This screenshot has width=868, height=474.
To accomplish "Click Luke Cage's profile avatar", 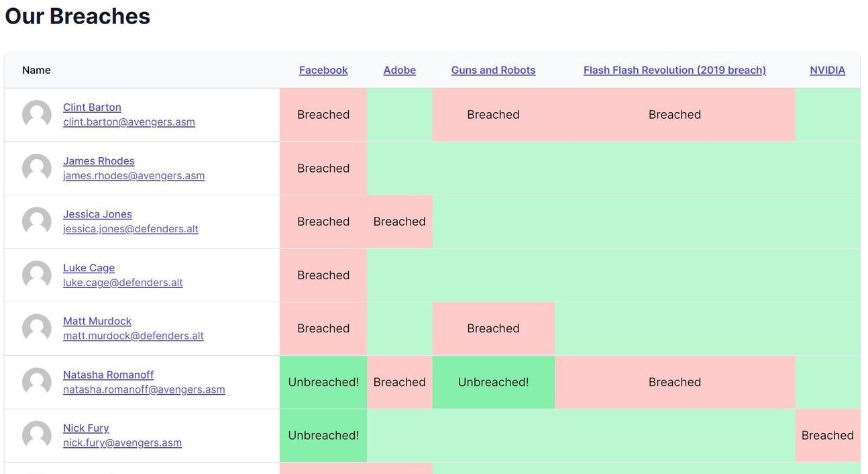I will [37, 275].
